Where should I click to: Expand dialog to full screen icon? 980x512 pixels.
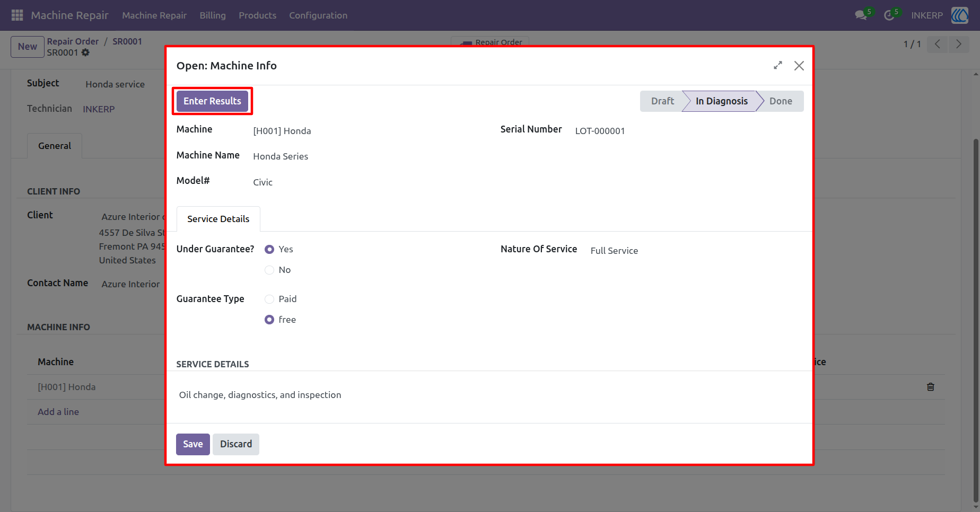778,65
